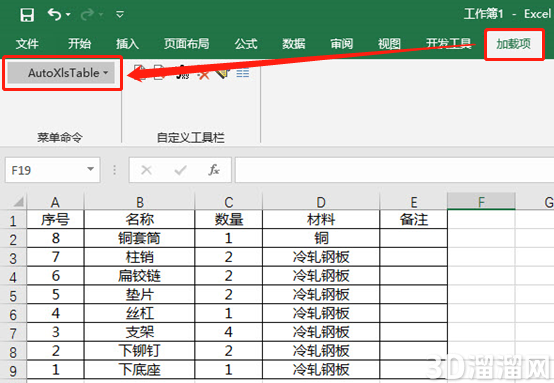Screen dimensions: 554x383
Task: Select the cell containing 下铆钉
Action: 140,350
